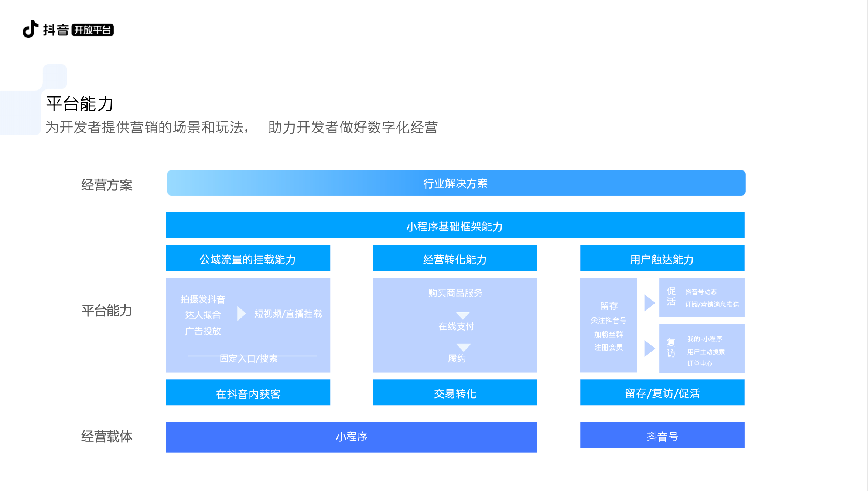The height and width of the screenshot is (491, 868).
Task: Click the arrow pointing to 促活 box
Action: (x=649, y=303)
